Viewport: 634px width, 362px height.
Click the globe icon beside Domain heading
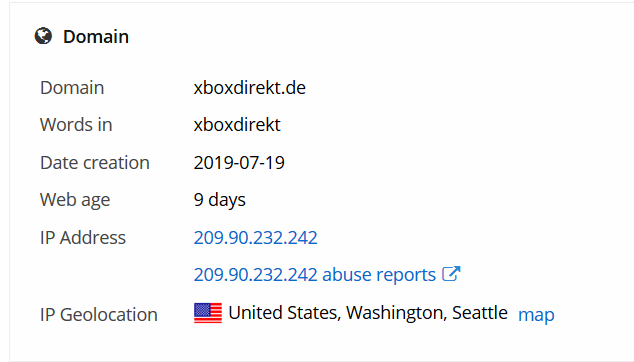click(x=43, y=36)
